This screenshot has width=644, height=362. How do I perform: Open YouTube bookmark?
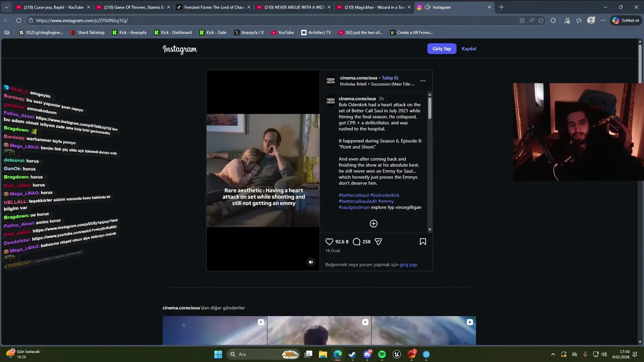pyautogui.click(x=282, y=33)
